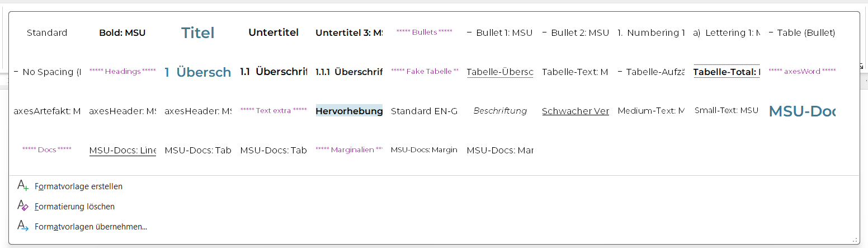Screen dimensions: 868x248
Task: Choose the Lettering 1 style
Action: pyautogui.click(x=727, y=33)
